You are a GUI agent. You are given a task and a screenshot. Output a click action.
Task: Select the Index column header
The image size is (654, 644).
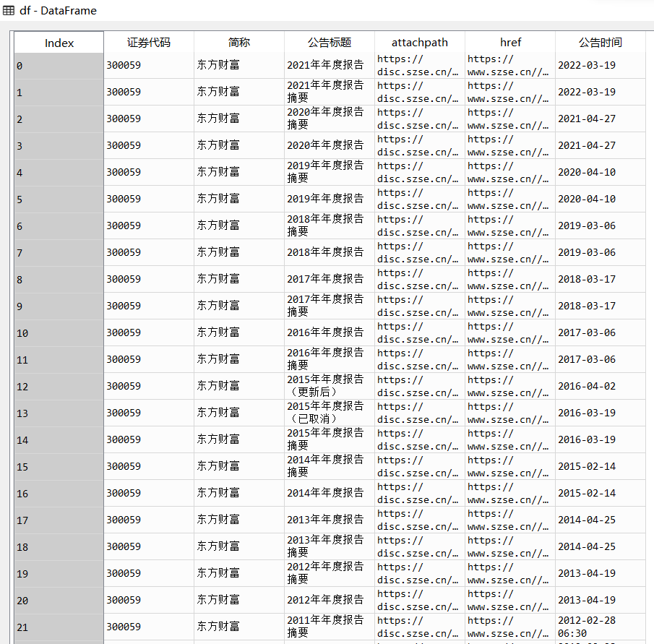pyautogui.click(x=59, y=43)
